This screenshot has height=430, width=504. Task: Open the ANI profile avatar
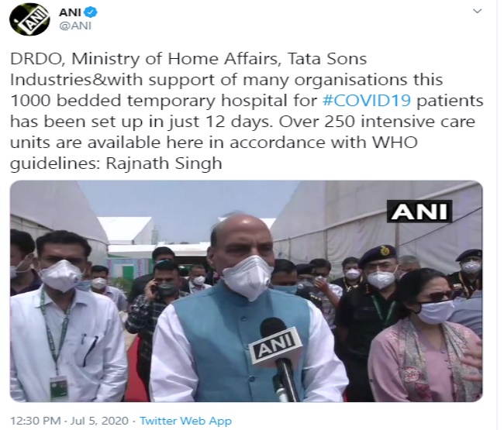tap(29, 18)
